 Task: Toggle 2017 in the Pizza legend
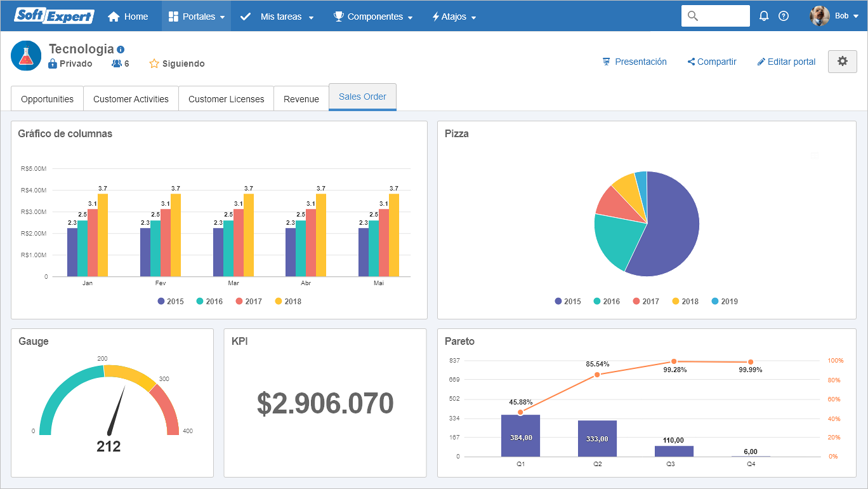646,302
